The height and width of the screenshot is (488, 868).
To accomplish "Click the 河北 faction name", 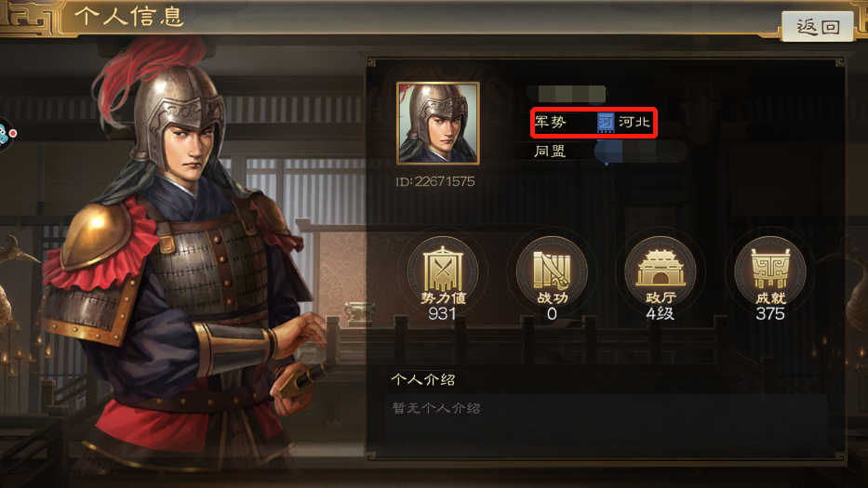I will [634, 122].
